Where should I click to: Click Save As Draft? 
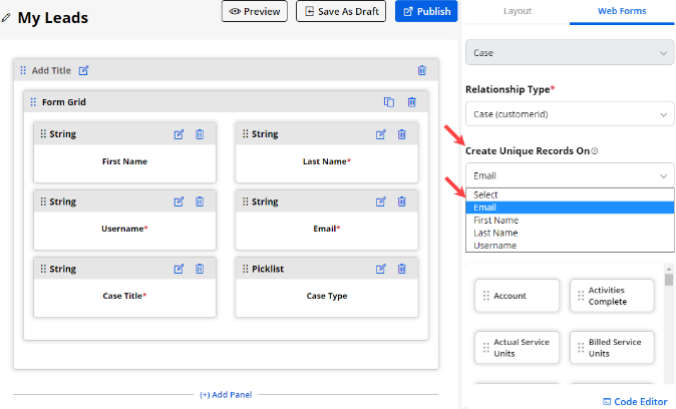coord(341,11)
